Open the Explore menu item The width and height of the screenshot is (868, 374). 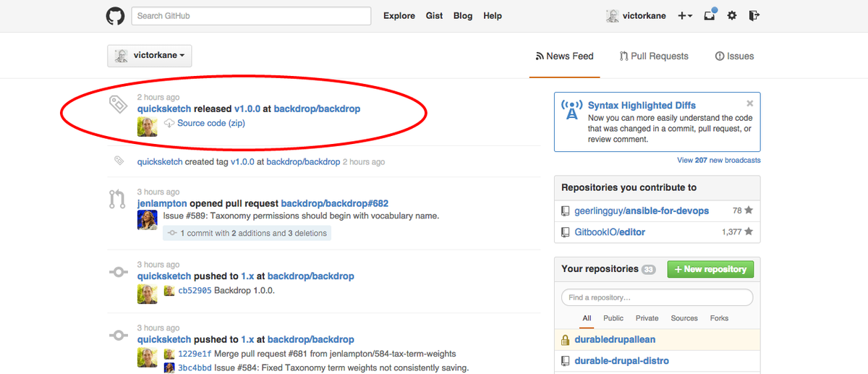pyautogui.click(x=399, y=16)
